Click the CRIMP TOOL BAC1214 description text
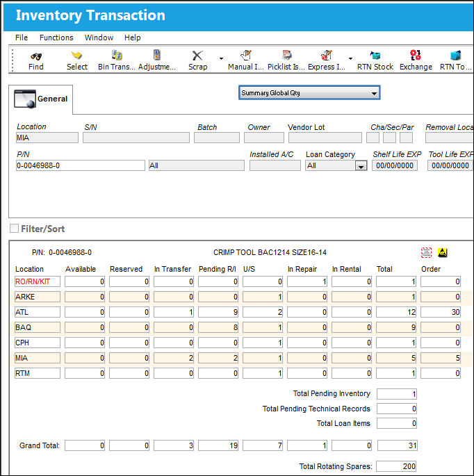This screenshot has width=474, height=476. [270, 252]
